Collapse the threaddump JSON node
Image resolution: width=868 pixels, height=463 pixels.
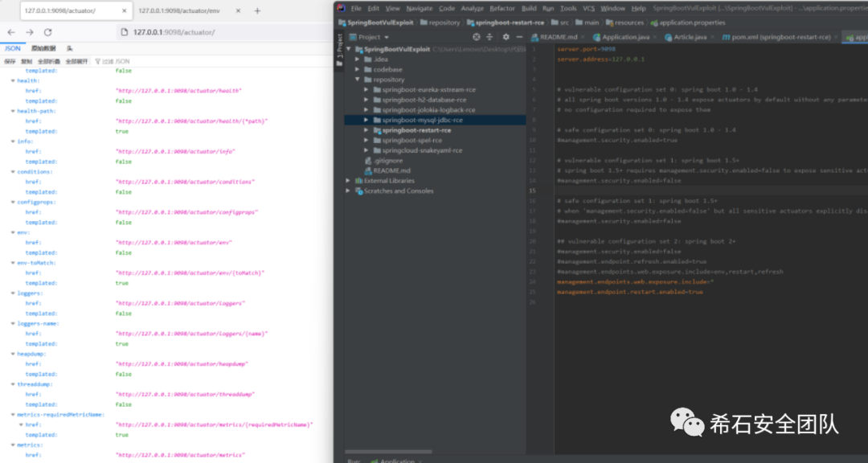coord(13,384)
